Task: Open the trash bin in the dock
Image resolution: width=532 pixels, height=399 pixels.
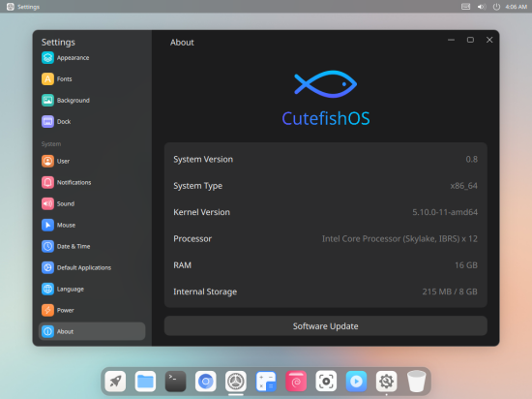Action: (416, 382)
